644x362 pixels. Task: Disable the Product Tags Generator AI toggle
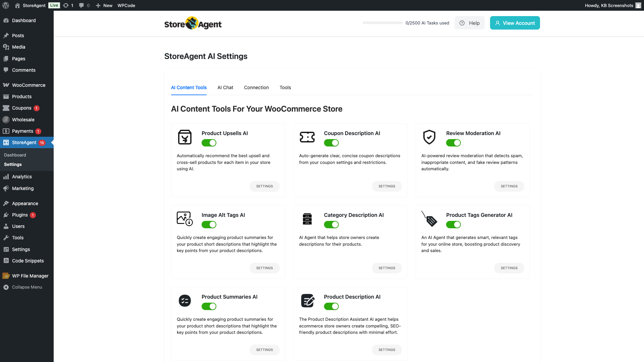[453, 225]
